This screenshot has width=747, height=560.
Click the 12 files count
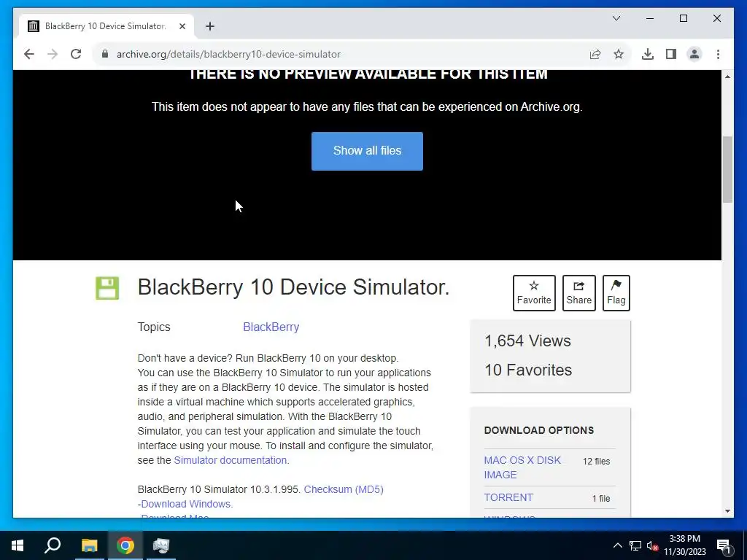[x=596, y=462]
